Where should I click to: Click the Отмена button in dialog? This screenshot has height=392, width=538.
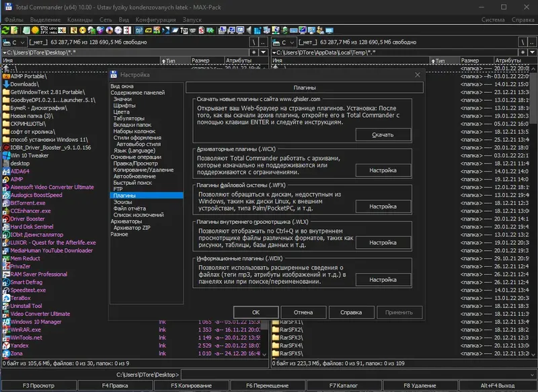click(x=303, y=313)
